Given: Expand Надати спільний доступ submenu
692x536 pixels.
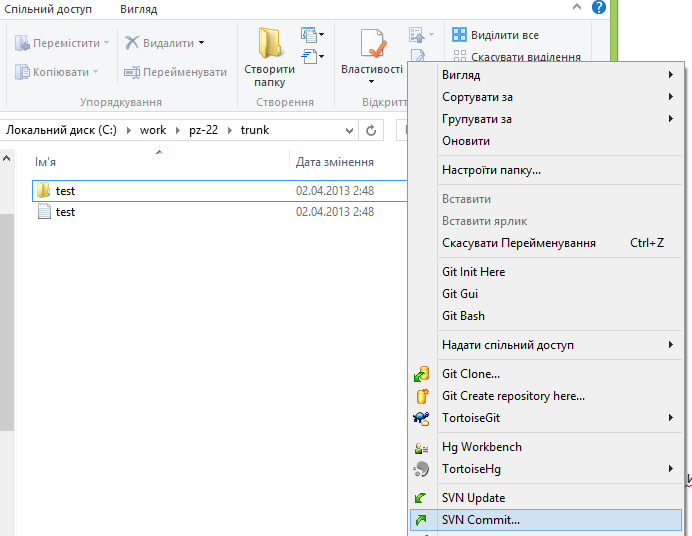Looking at the screenshot, I should [x=670, y=345].
